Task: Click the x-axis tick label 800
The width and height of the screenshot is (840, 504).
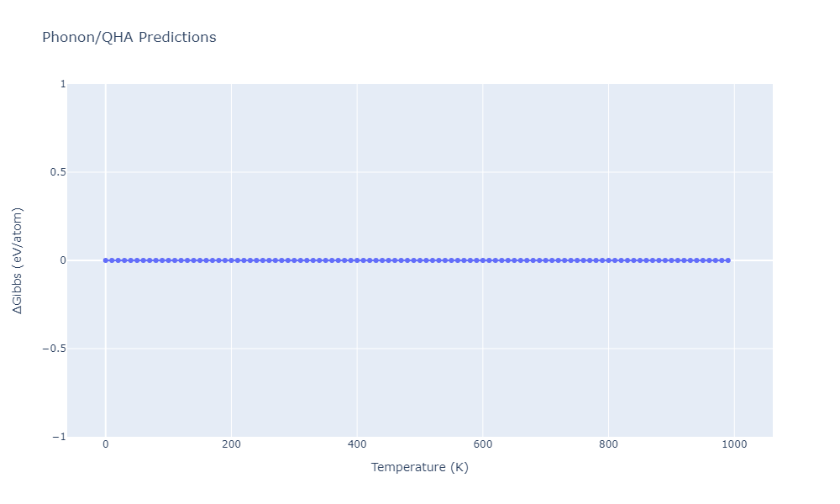Action: click(x=608, y=444)
